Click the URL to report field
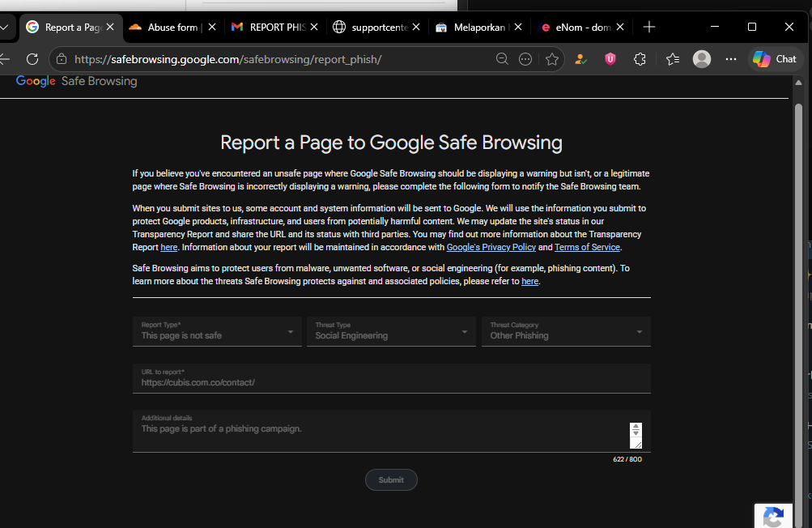 (392, 378)
